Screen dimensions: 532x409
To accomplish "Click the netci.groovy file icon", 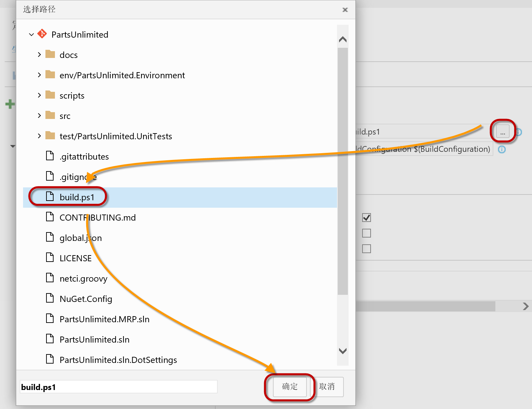I will pos(50,278).
